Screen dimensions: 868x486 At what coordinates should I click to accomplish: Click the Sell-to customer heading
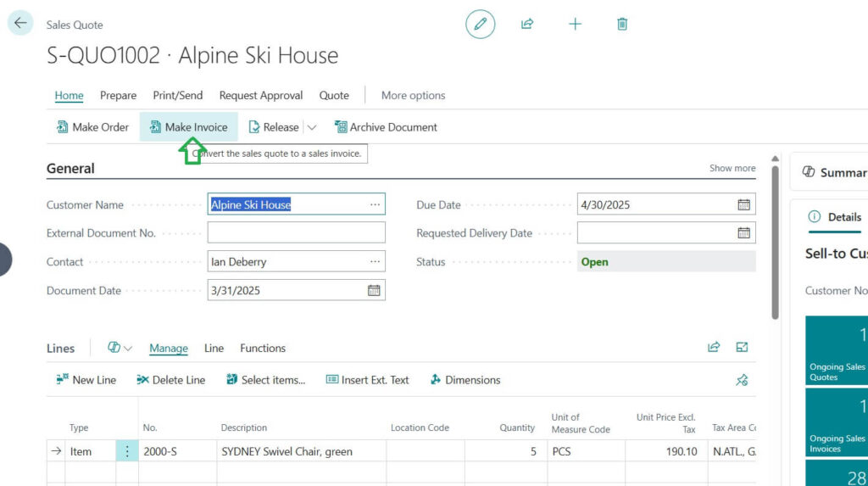coord(836,254)
